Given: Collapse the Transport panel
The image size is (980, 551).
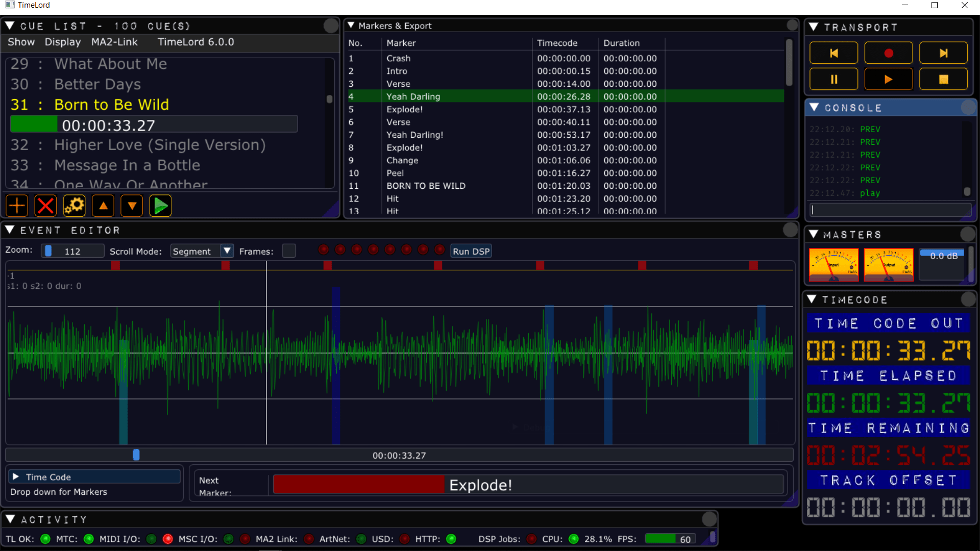Looking at the screenshot, I should pos(814,27).
